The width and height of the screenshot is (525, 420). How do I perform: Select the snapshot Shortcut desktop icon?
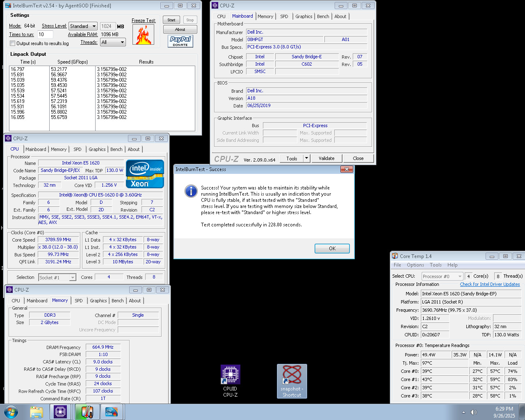(292, 381)
